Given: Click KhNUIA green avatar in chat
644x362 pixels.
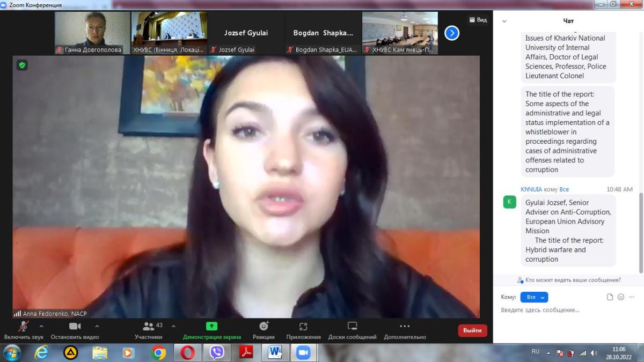Looking at the screenshot, I should 510,202.
